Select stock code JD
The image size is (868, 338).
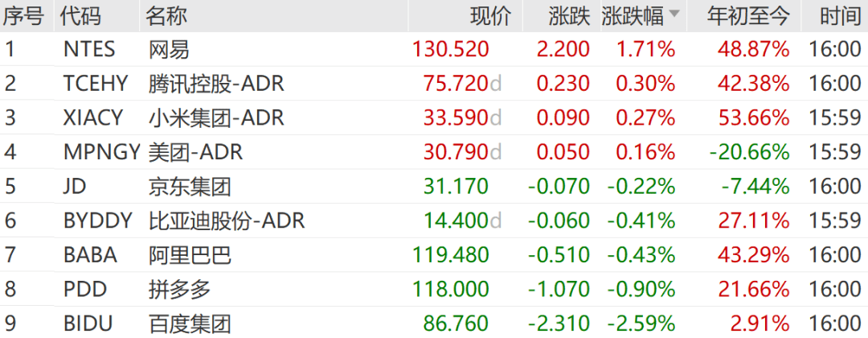point(76,186)
